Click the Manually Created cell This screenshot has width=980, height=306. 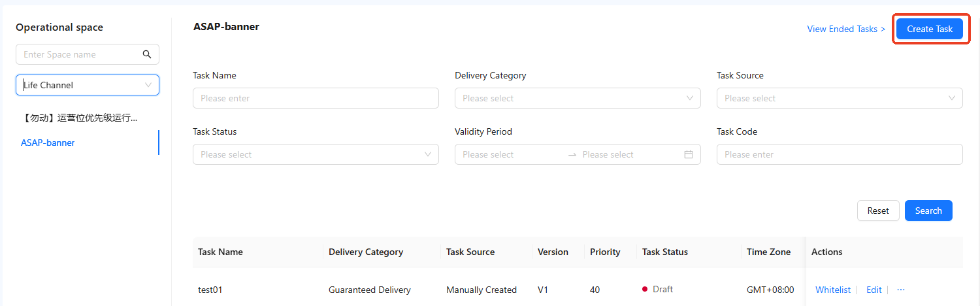click(x=482, y=290)
